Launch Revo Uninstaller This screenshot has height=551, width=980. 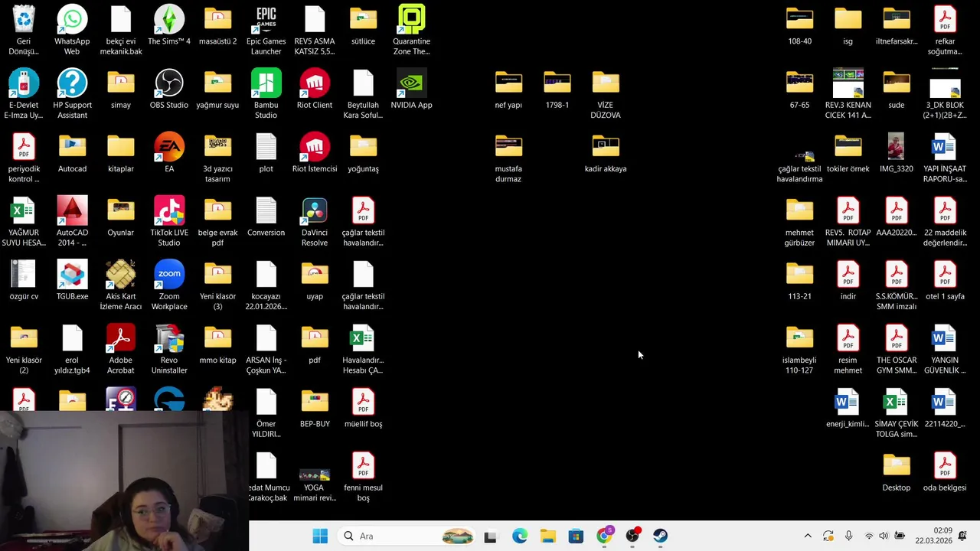(169, 337)
